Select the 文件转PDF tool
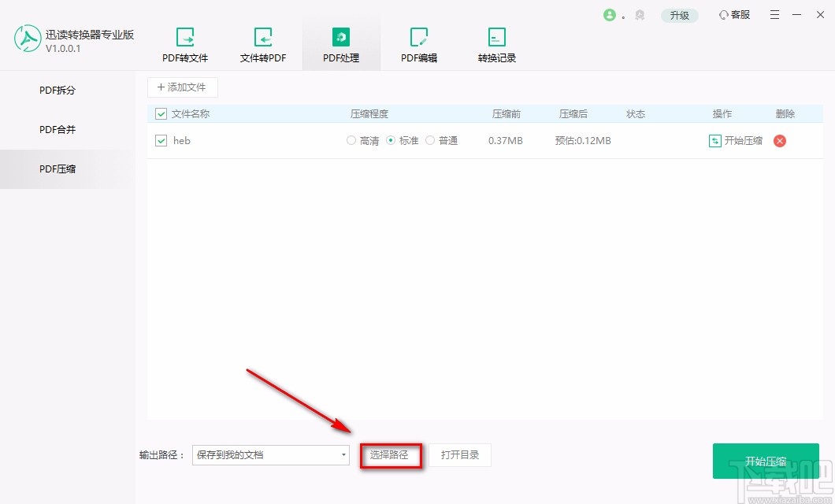835x504 pixels. (263, 43)
